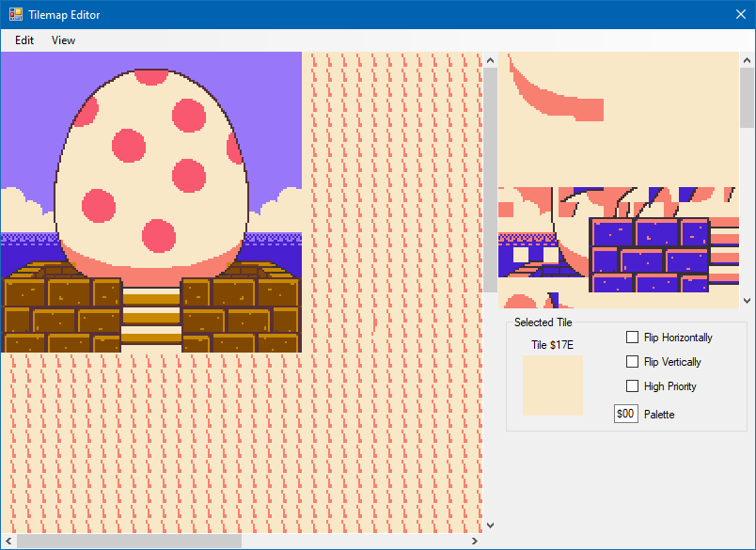The height and width of the screenshot is (550, 756).
Task: Enable the Flip Horizontally checkbox
Action: pos(632,337)
